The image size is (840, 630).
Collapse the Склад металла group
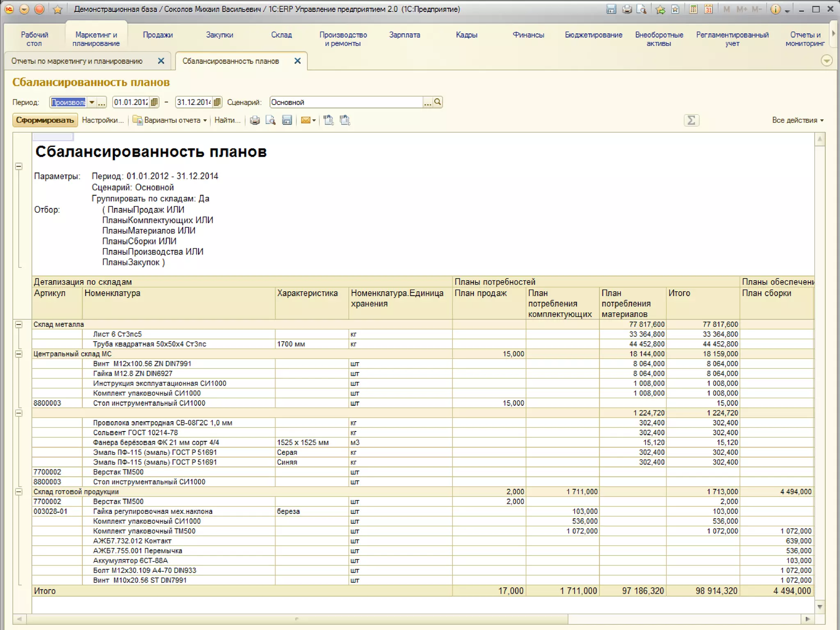click(19, 324)
